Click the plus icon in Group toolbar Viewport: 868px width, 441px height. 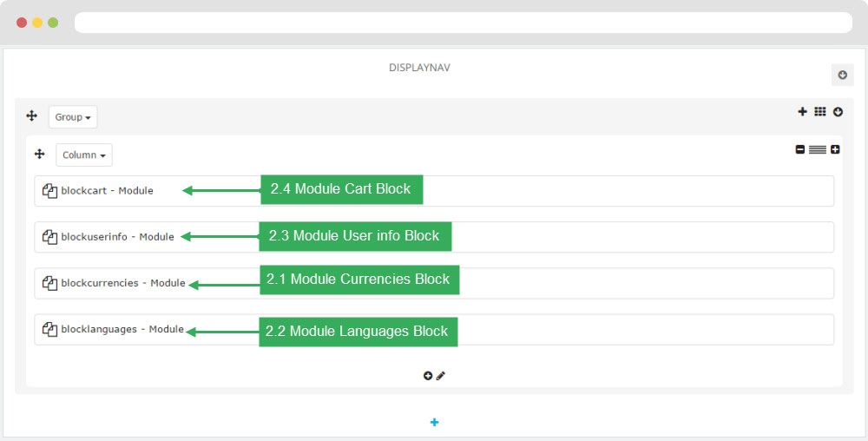(802, 112)
